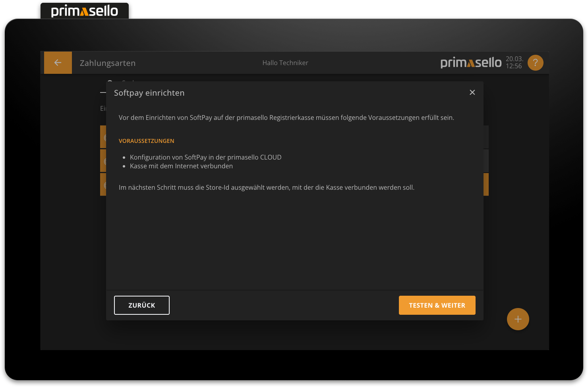The image size is (588, 387).
Task: Close the Softpay einrichten dialog
Action: coord(472,92)
